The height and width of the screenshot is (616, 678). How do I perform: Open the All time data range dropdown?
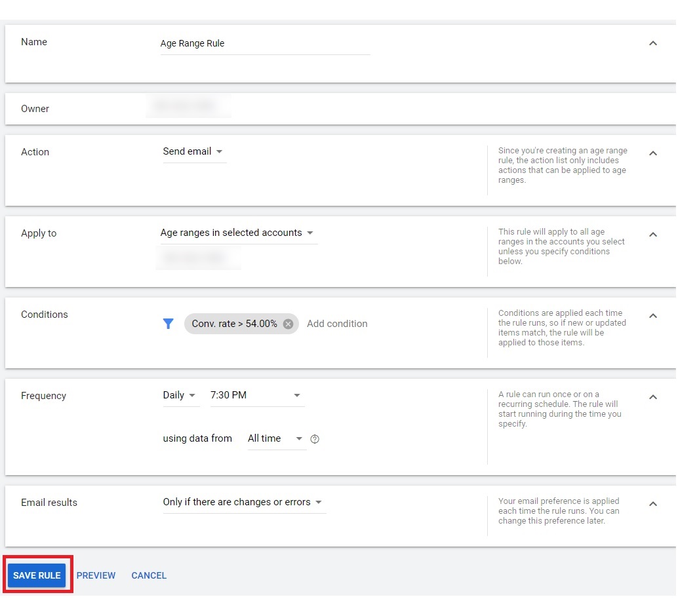tap(276, 439)
